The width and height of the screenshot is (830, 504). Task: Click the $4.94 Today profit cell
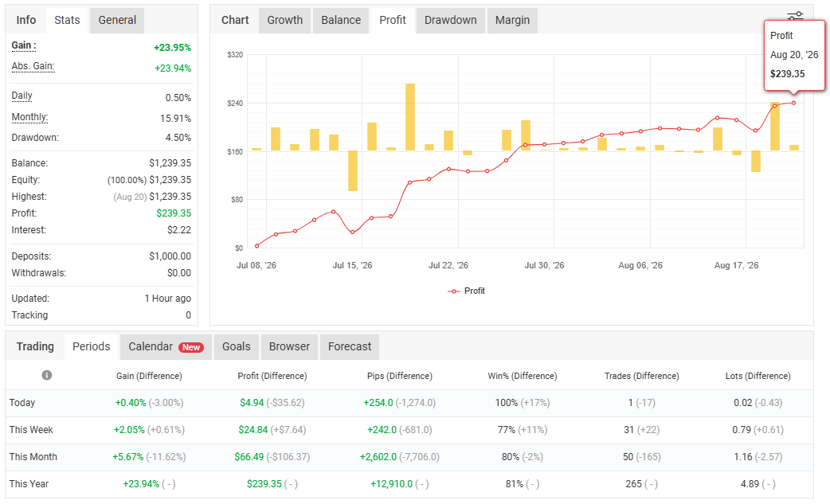point(252,403)
